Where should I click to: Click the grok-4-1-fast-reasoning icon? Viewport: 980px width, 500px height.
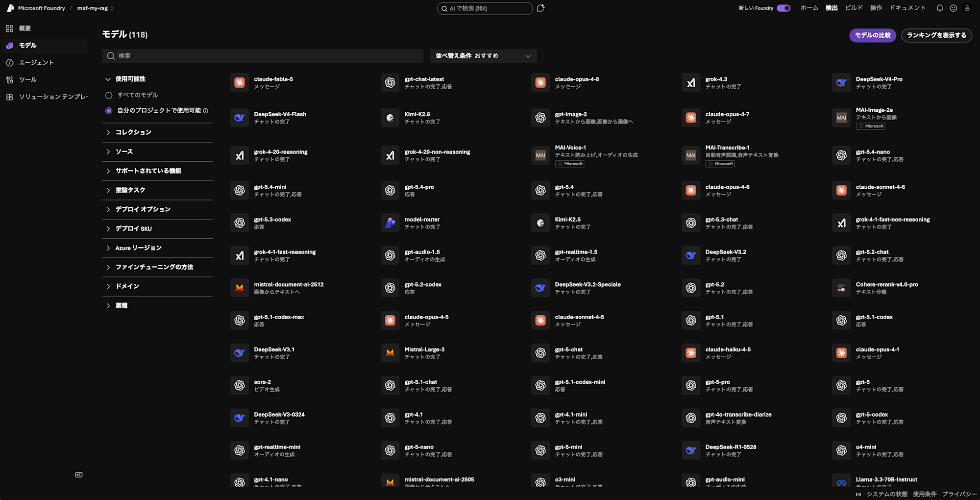tap(240, 255)
